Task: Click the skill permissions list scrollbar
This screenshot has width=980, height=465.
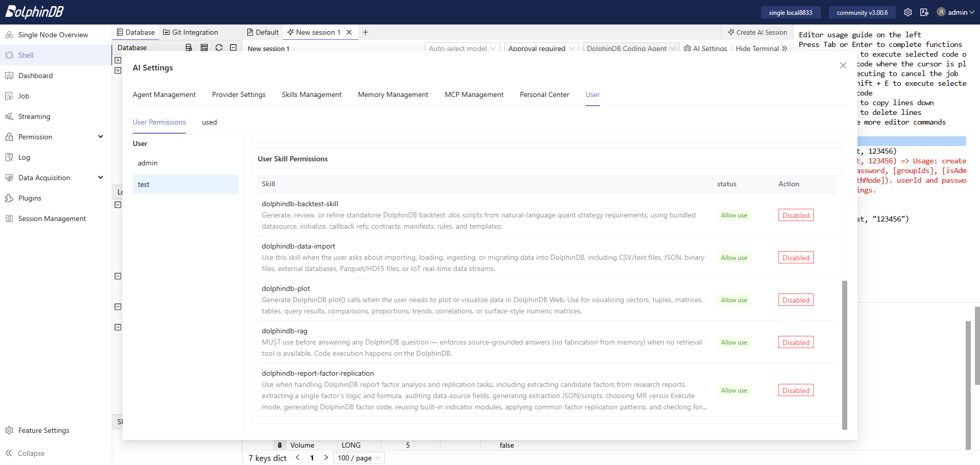Action: tap(845, 355)
